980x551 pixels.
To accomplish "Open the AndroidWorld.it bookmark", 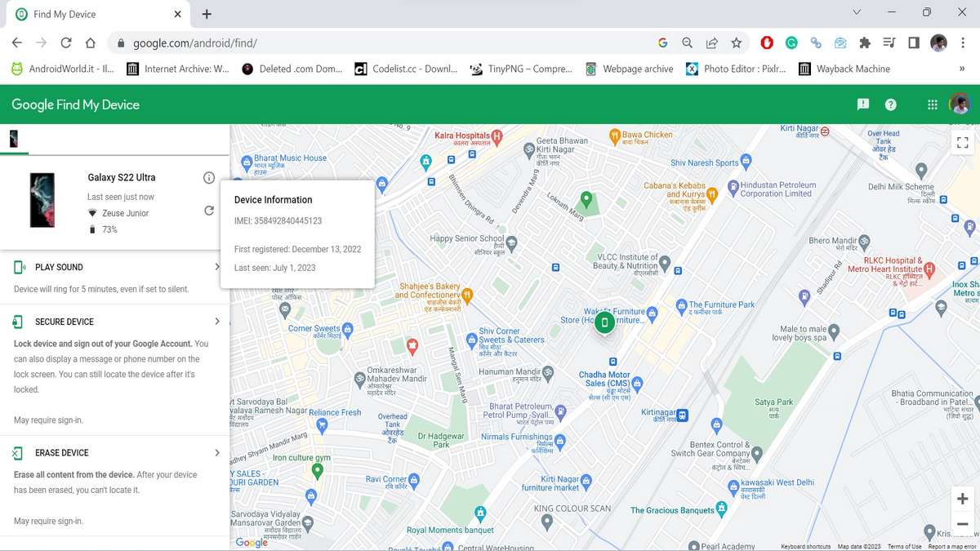I will (x=62, y=69).
